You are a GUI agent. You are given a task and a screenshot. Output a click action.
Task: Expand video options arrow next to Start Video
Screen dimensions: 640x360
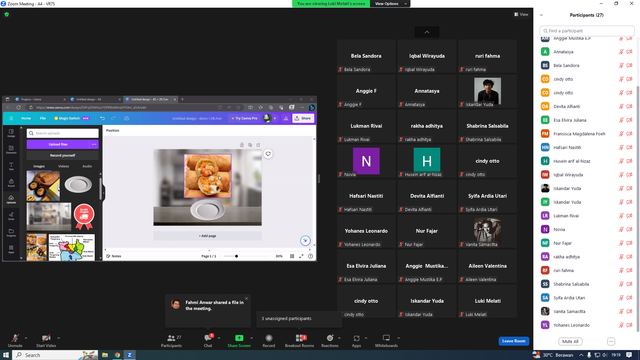(x=58, y=338)
